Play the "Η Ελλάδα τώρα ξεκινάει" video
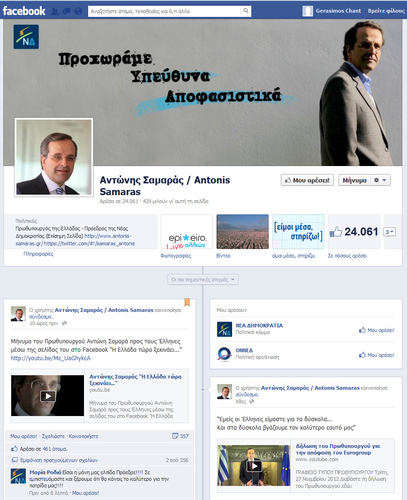The width and height of the screenshot is (407, 500). coord(47,396)
